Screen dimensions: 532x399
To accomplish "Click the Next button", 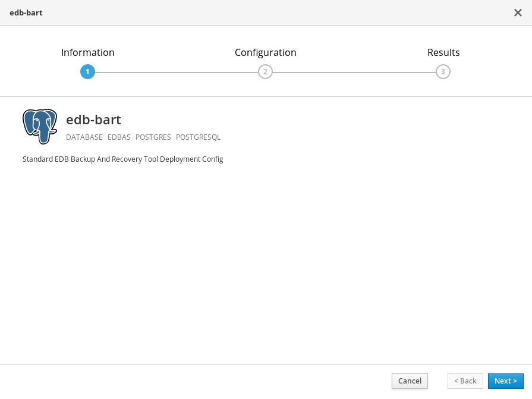I will (x=505, y=381).
